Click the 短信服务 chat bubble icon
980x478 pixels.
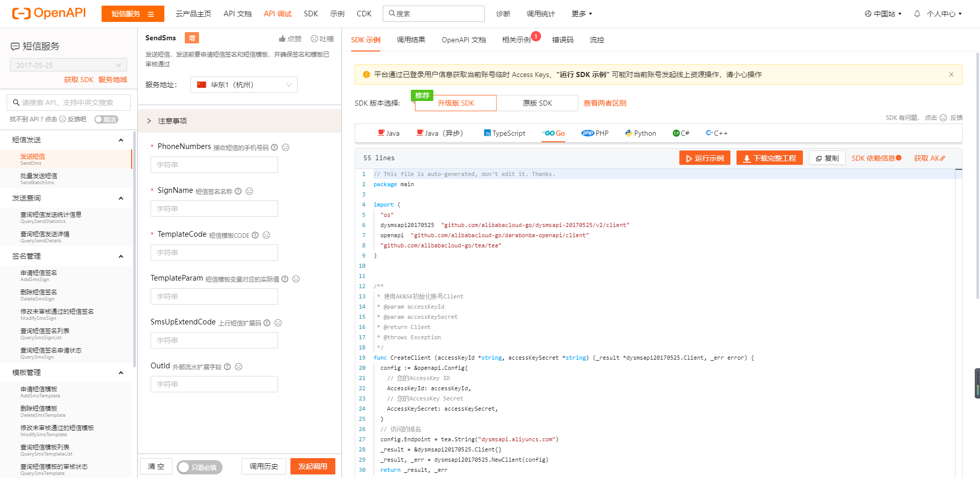pyautogui.click(x=15, y=46)
